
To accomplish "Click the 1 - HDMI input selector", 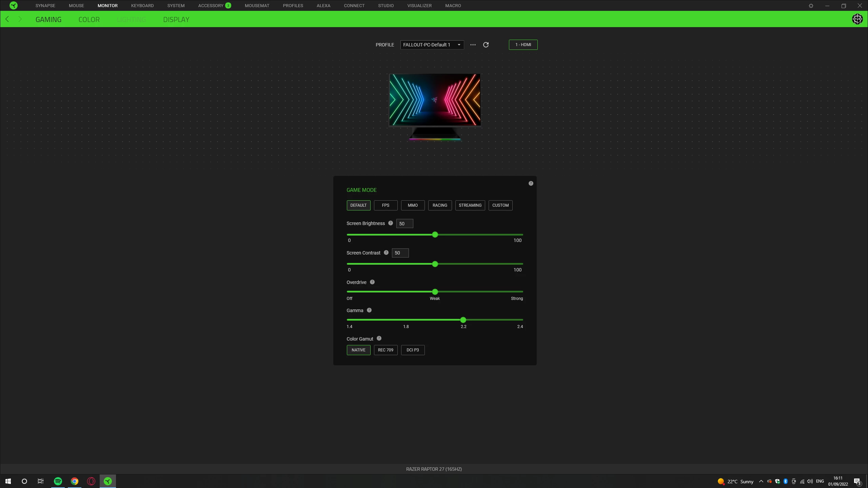I will click(x=523, y=45).
